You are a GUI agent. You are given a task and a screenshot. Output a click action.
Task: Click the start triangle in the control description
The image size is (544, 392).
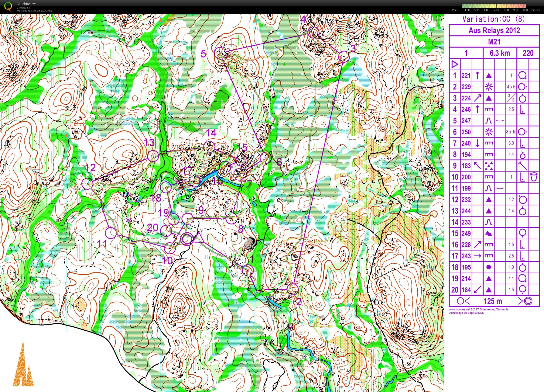[455, 64]
